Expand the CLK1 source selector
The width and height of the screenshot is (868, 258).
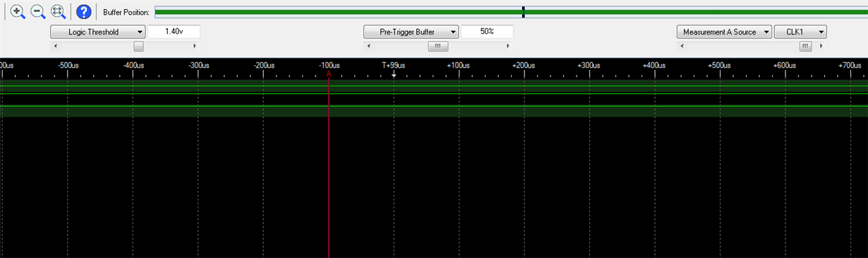[800, 32]
